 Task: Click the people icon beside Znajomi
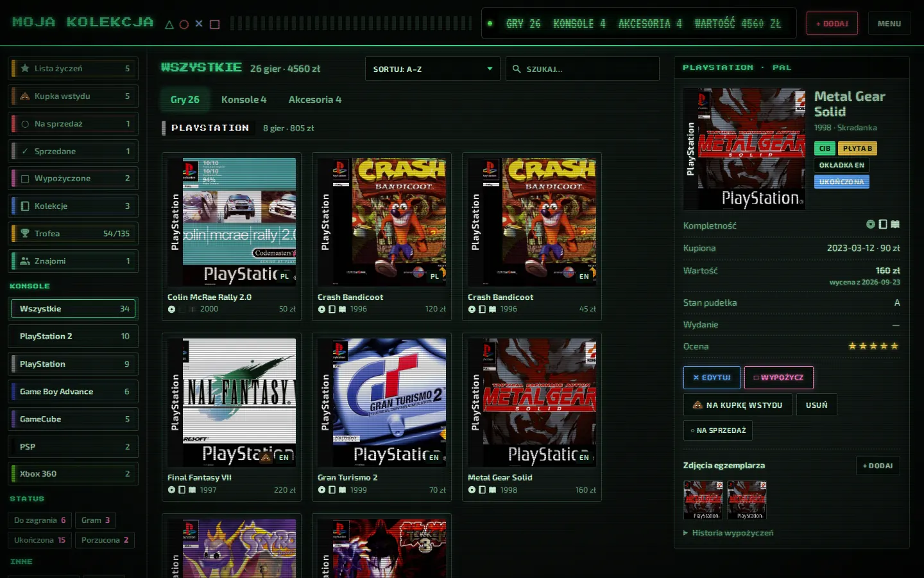coord(25,261)
